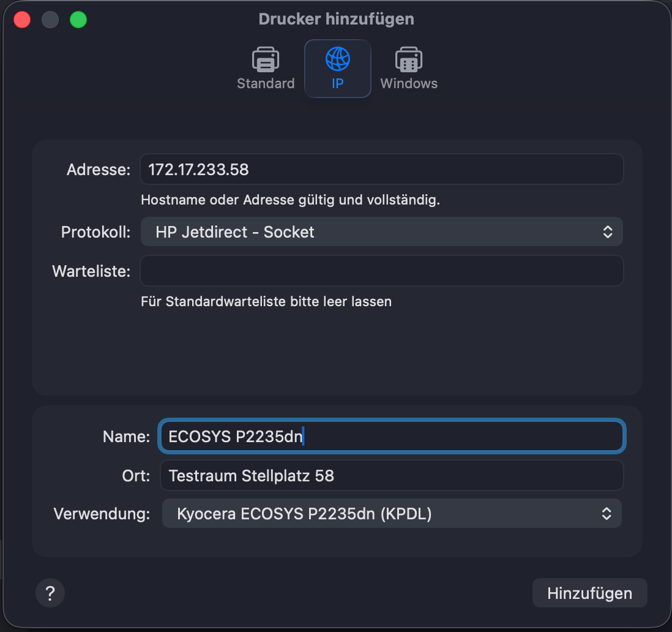Viewport: 672px width, 632px height.
Task: Click the Warteliste label
Action: point(91,271)
